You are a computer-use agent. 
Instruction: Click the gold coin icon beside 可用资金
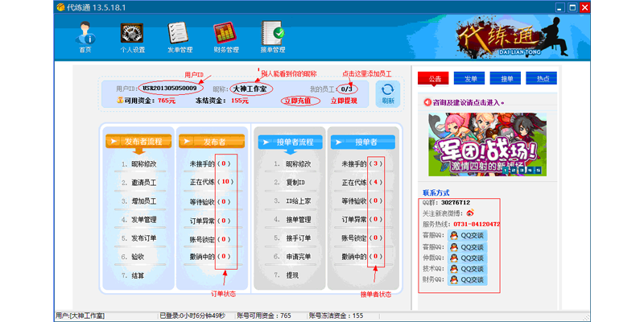[120, 100]
